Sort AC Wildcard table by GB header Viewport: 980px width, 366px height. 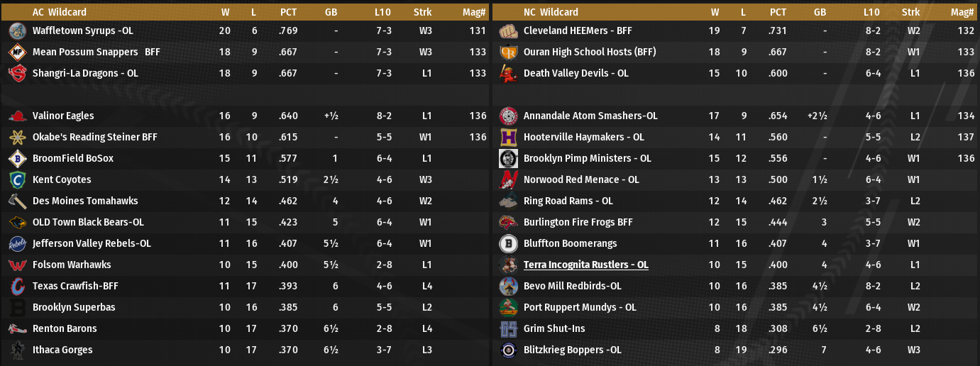[x=331, y=12]
